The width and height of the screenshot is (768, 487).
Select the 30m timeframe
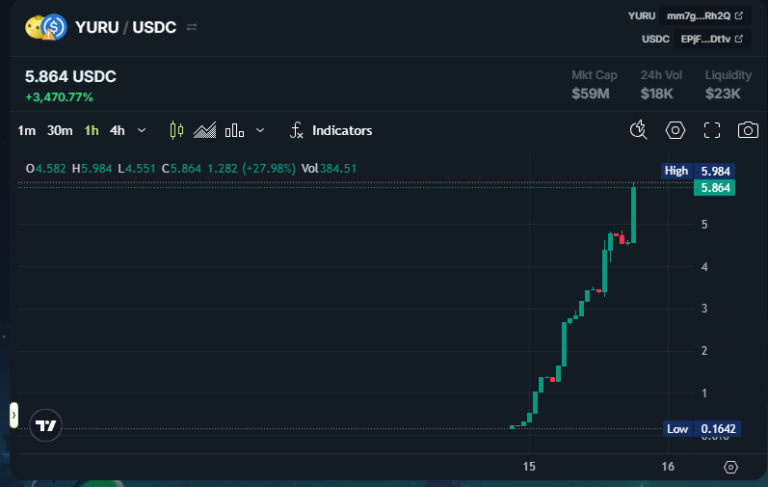[60, 130]
